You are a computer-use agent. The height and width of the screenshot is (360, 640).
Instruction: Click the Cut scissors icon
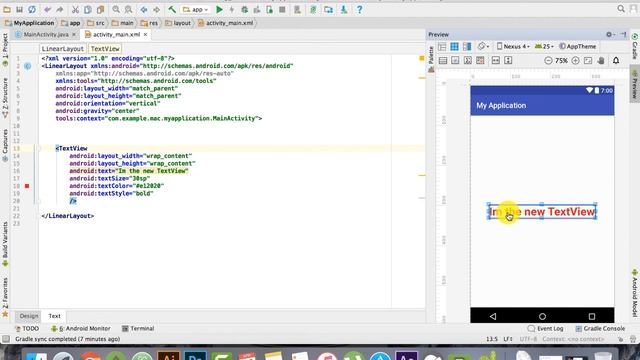pos(75,9)
